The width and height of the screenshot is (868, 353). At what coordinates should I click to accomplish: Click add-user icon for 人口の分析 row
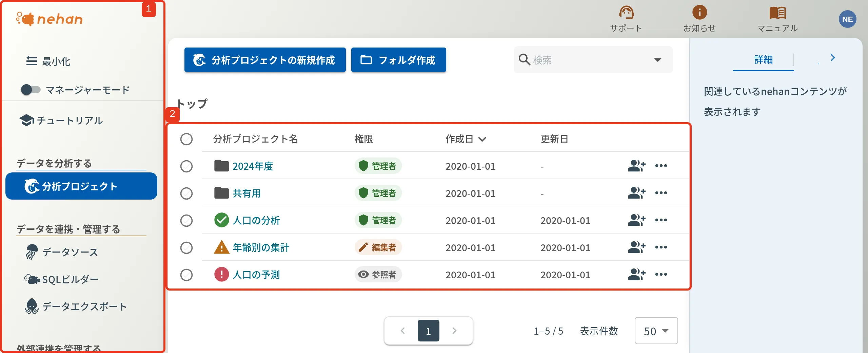pos(636,220)
